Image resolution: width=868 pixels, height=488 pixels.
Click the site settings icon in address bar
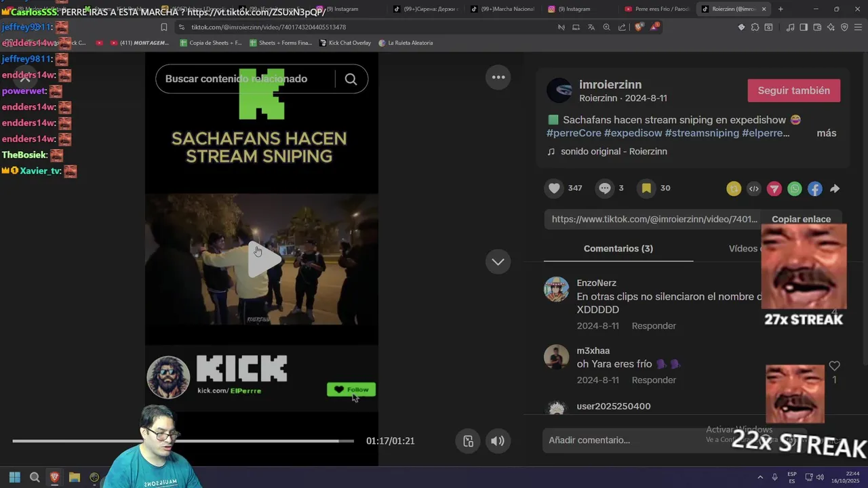pyautogui.click(x=181, y=27)
